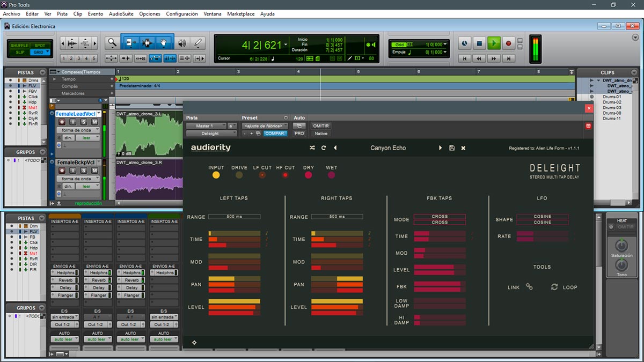This screenshot has height=362, width=644.
Task: Click the resize icon in the Deleight footer
Action: (194, 342)
